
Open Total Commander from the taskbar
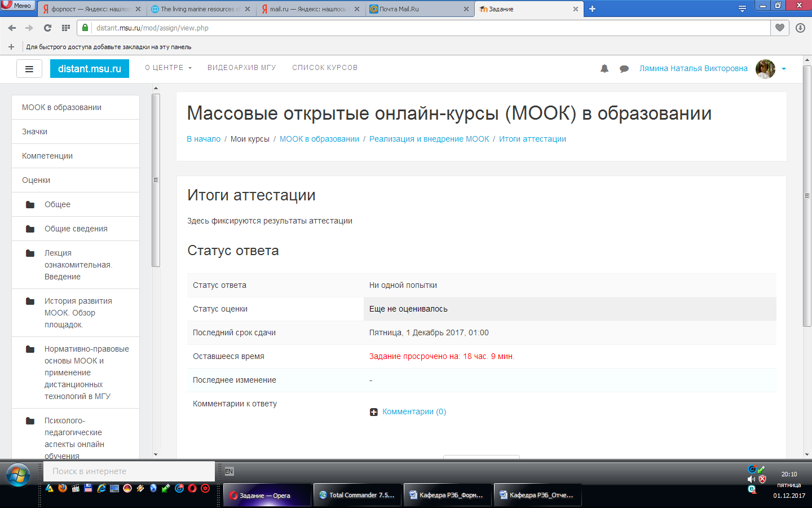tap(358, 495)
